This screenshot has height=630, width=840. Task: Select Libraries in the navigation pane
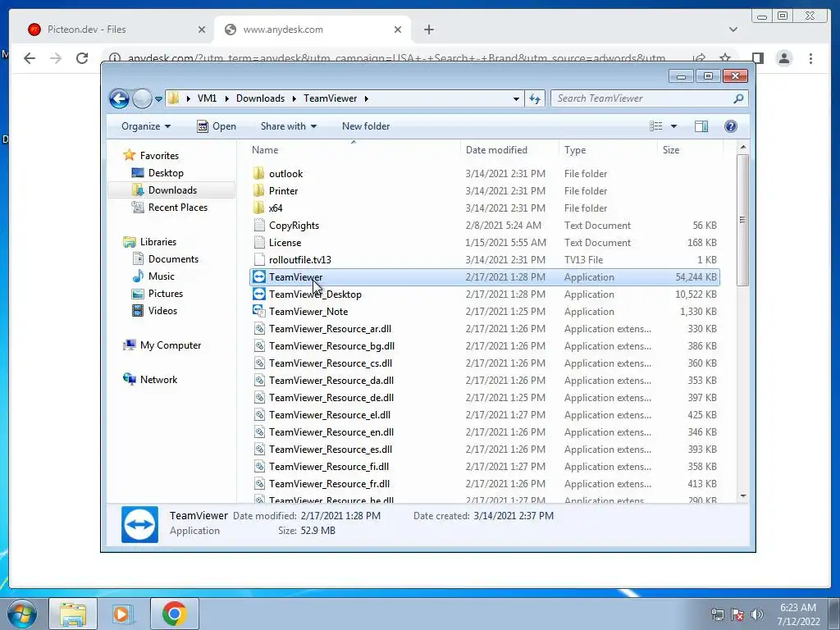(x=158, y=242)
